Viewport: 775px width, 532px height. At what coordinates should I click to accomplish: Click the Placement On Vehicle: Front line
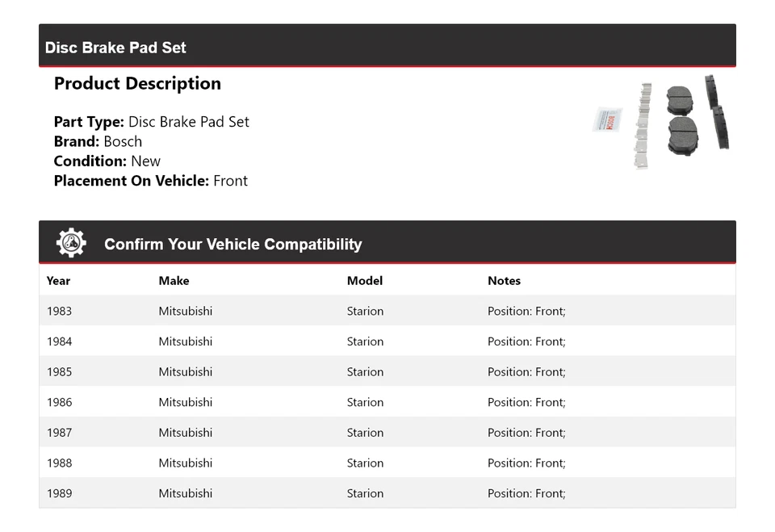click(x=150, y=181)
